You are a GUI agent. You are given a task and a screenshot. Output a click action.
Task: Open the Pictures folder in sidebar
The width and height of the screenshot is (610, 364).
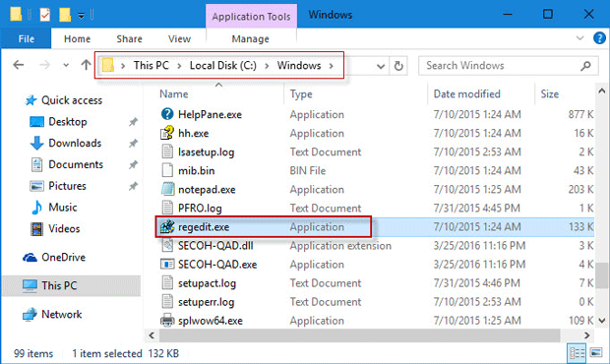[58, 186]
